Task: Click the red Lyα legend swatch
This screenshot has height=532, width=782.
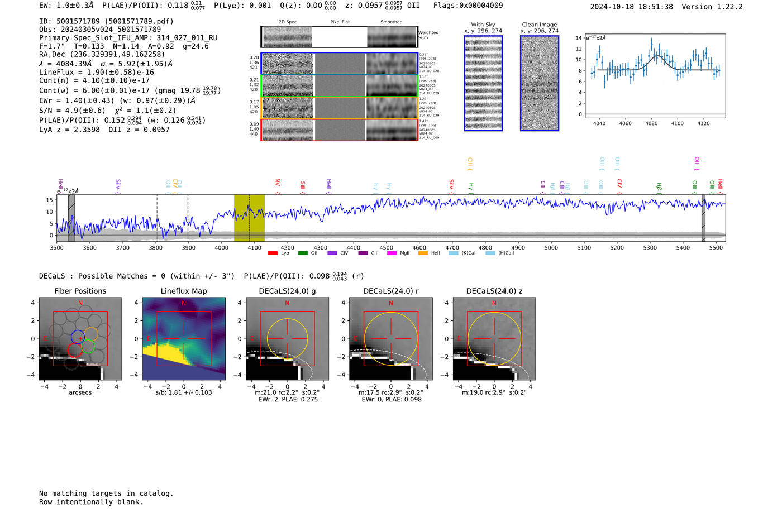Action: (x=273, y=253)
